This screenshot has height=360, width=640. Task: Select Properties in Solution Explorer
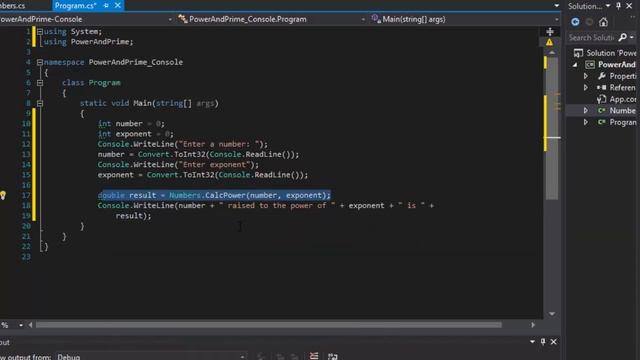pyautogui.click(x=617, y=76)
